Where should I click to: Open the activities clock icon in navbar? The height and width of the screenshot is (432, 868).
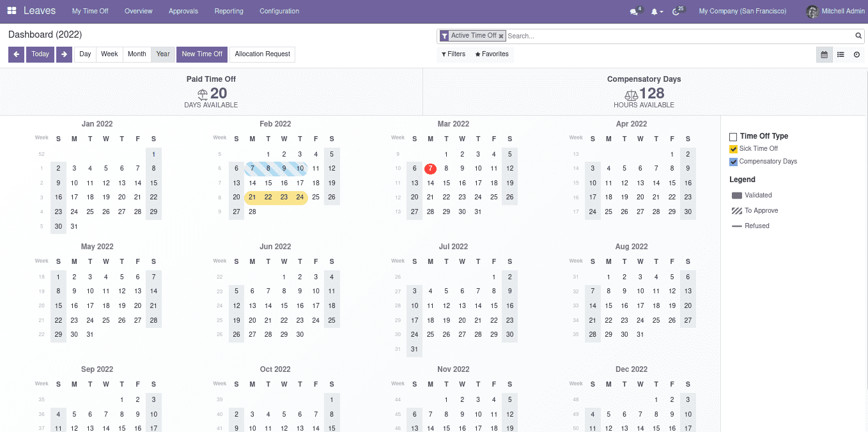point(677,12)
